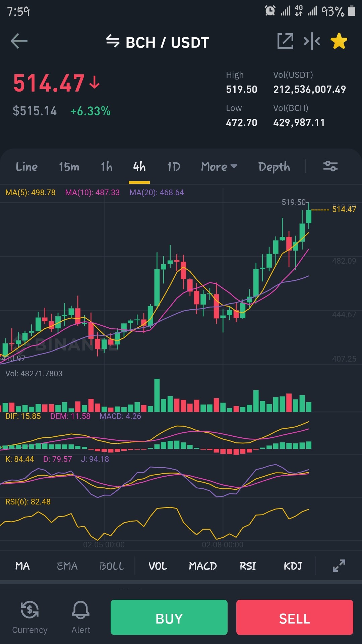The height and width of the screenshot is (644, 362).
Task: Tap the green BUY button
Action: 169,617
